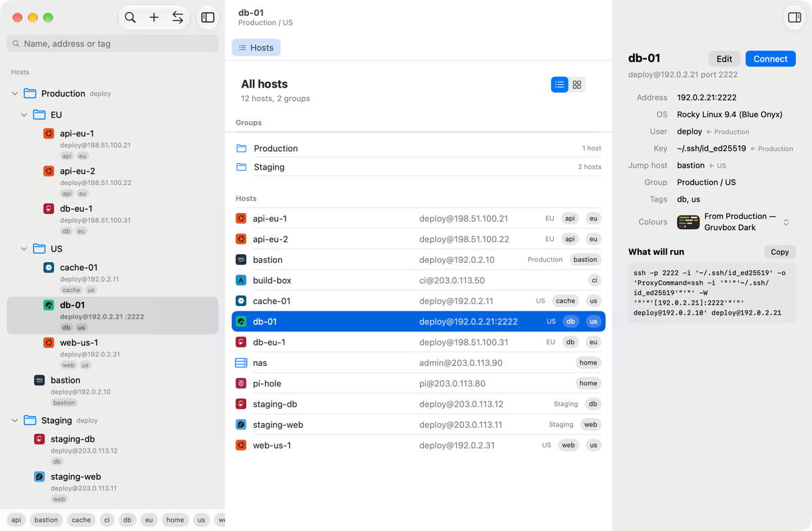The height and width of the screenshot is (531, 812).
Task: Add a new host with plus icon
Action: 154,18
